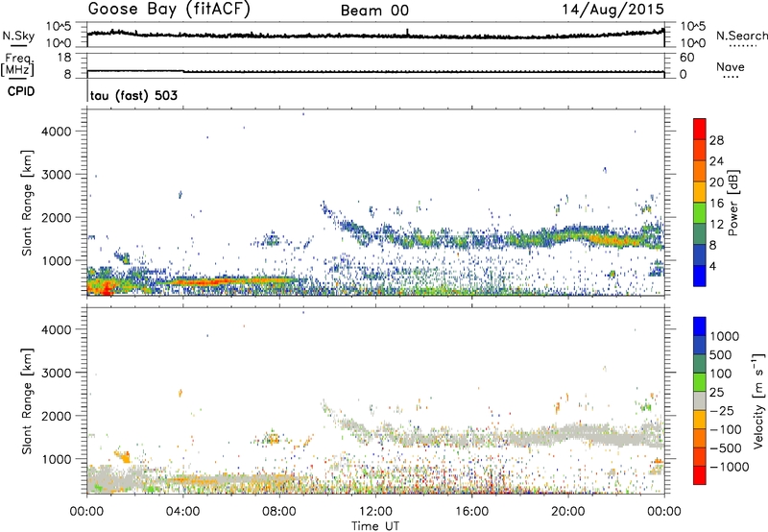Click the CPID row label
768x532 pixels.
pos(21,91)
